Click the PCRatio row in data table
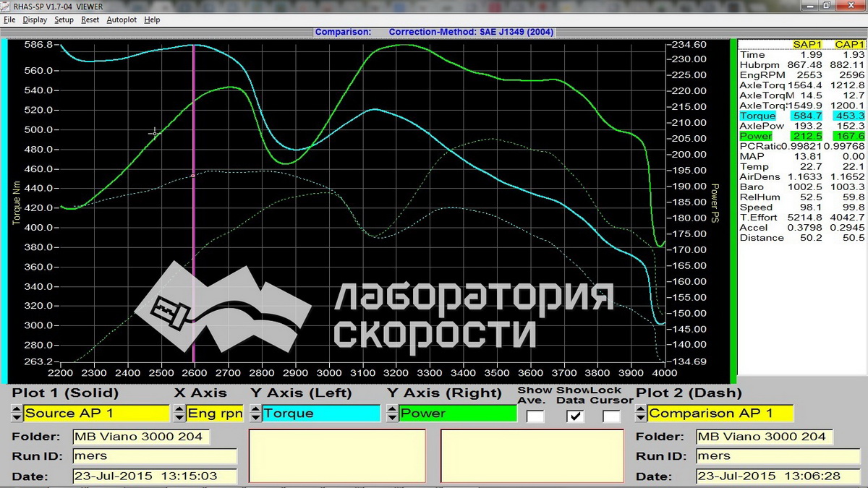This screenshot has width=868, height=488. click(802, 146)
